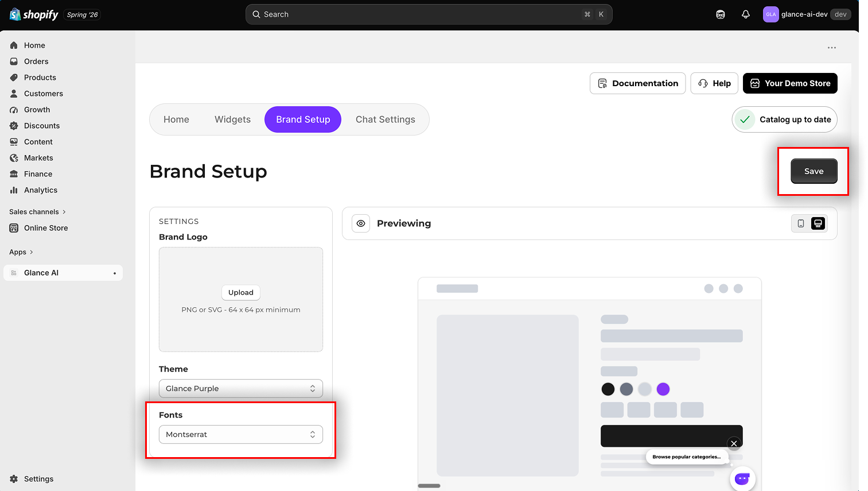
Task: Click the Catalog up to date status
Action: 785,119
